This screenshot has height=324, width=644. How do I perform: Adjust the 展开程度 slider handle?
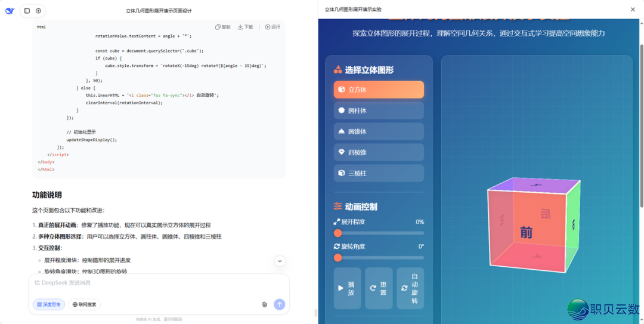coord(338,233)
